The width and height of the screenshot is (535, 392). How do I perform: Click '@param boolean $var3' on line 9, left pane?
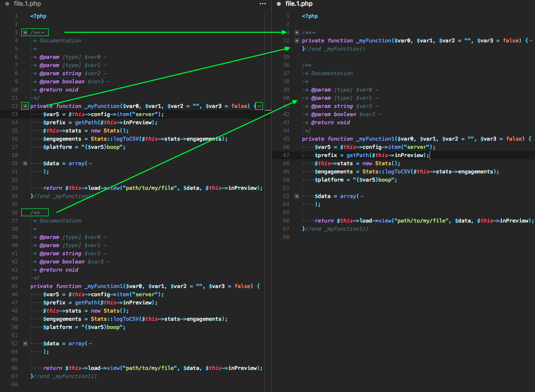tap(71, 81)
